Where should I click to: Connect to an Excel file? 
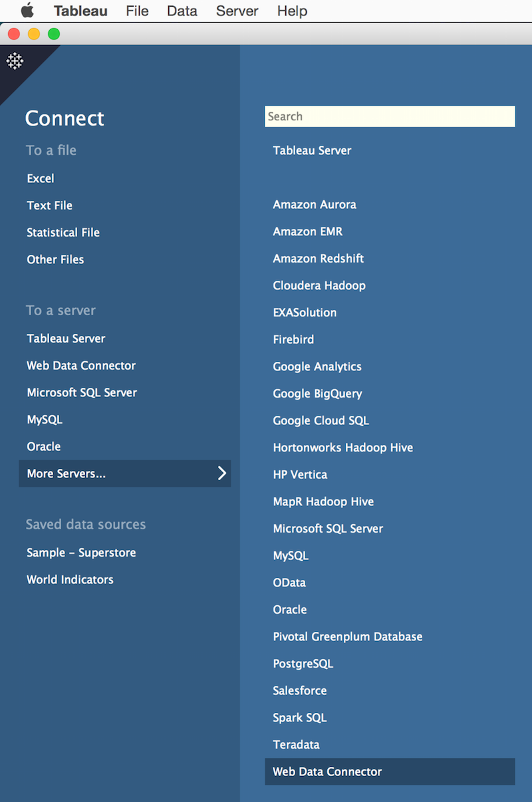(41, 178)
